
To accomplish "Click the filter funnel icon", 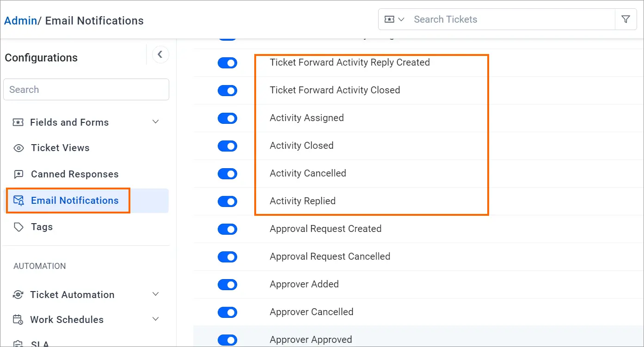I will (x=626, y=19).
